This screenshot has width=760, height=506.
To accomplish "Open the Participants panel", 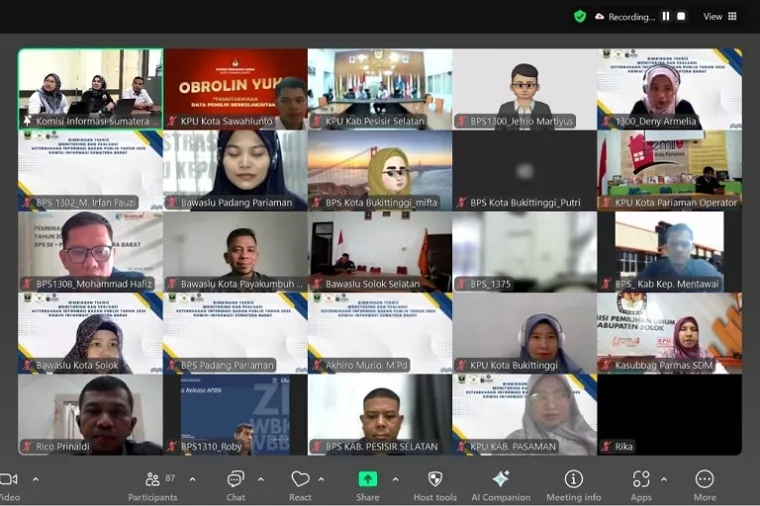I will [153, 486].
